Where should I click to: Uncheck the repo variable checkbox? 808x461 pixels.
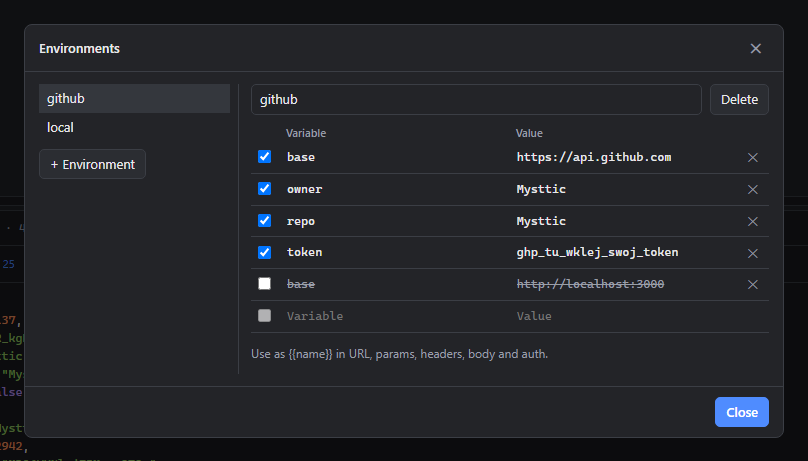tap(264, 220)
